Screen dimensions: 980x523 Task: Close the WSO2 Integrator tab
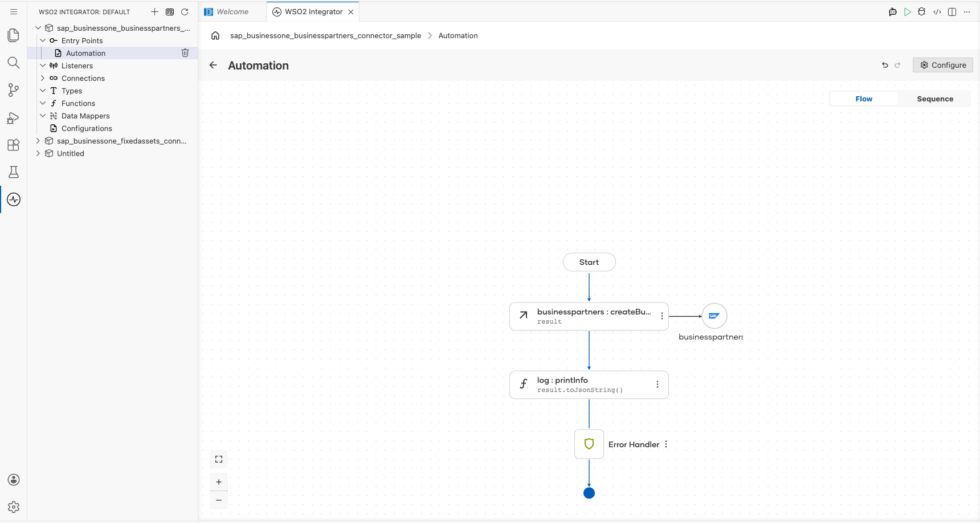351,11
